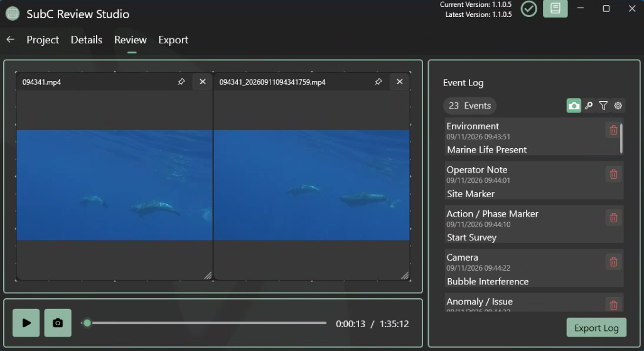Screen dimensions: 644x351
Task: Open the Event Log filter funnel
Action: (x=603, y=105)
